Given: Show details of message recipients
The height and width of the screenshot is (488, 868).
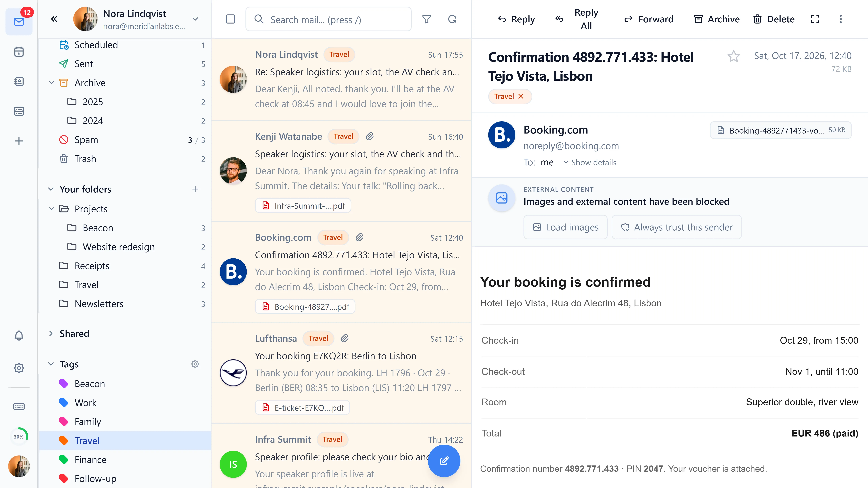Looking at the screenshot, I should point(590,163).
